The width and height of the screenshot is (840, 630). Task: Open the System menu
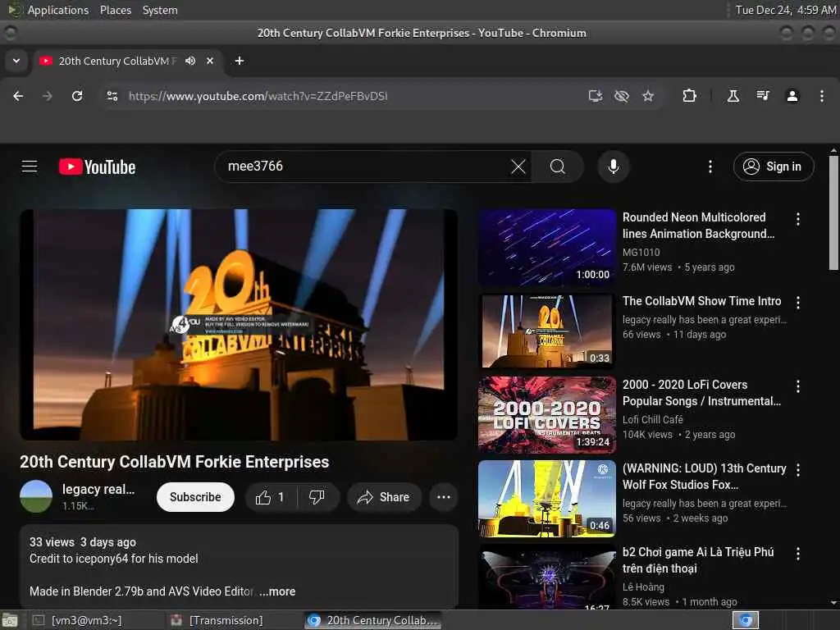[160, 10]
